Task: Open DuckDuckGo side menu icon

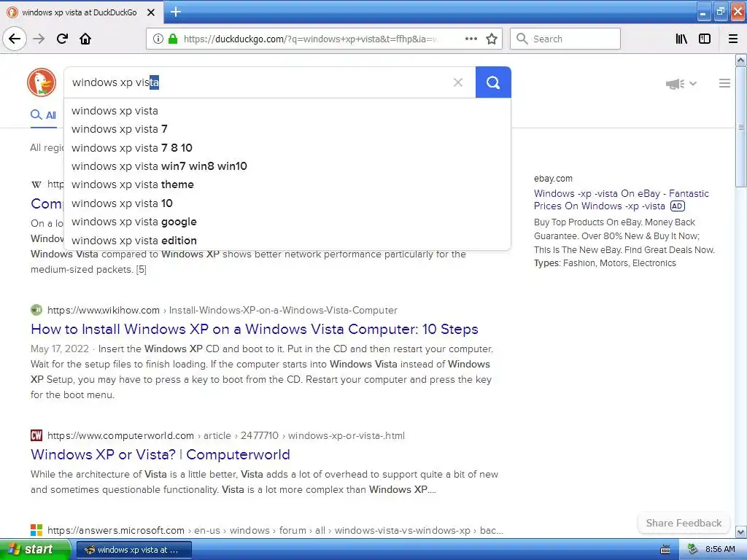Action: 724,83
